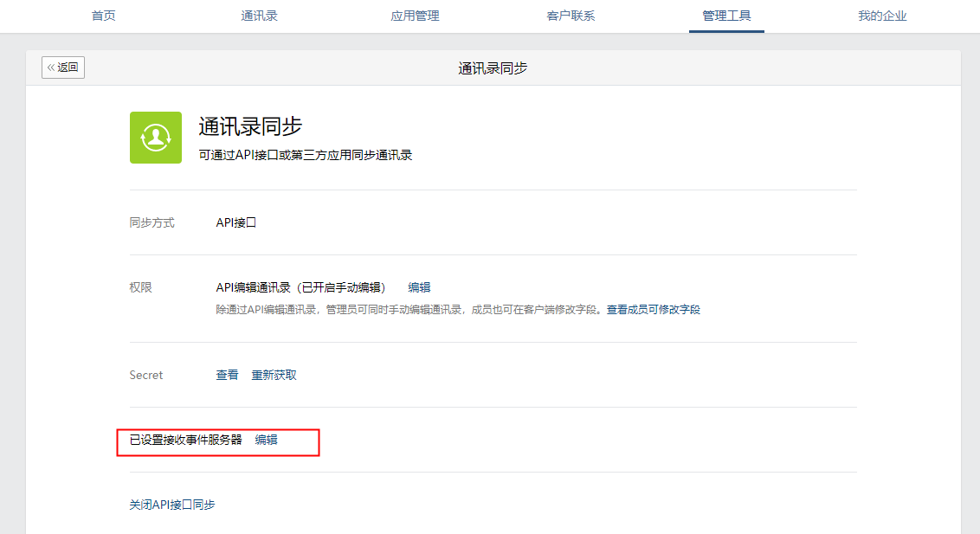
Task: Click 编辑 beside API编辑通讯录 permission
Action: click(419, 287)
